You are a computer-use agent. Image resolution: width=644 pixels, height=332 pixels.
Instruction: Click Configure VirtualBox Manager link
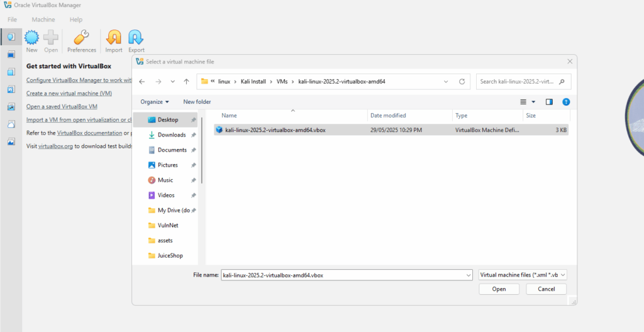coord(79,80)
